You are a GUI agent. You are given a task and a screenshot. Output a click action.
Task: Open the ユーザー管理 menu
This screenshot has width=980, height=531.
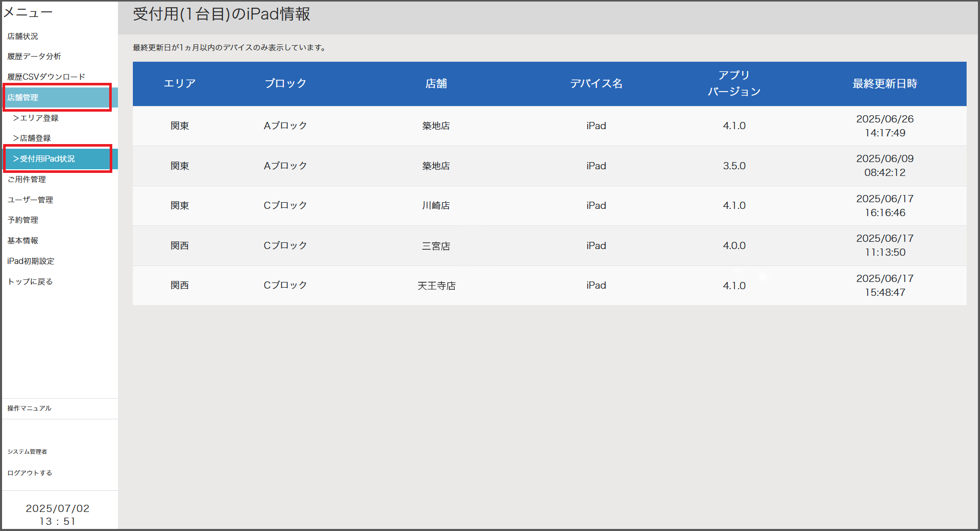click(30, 200)
